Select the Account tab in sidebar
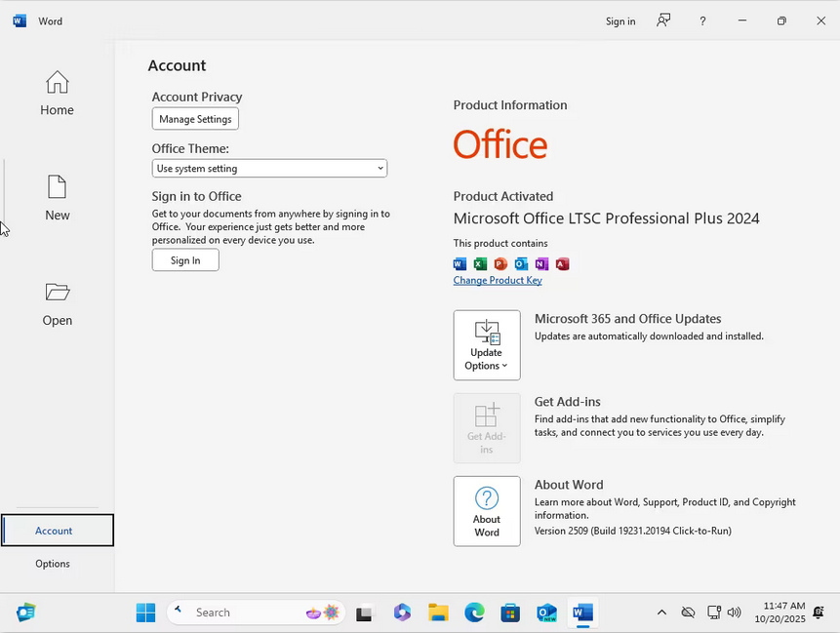The width and height of the screenshot is (840, 633). (x=57, y=531)
